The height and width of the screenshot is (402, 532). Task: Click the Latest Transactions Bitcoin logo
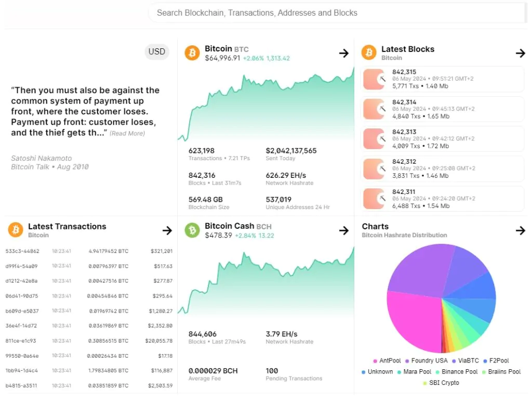16,230
